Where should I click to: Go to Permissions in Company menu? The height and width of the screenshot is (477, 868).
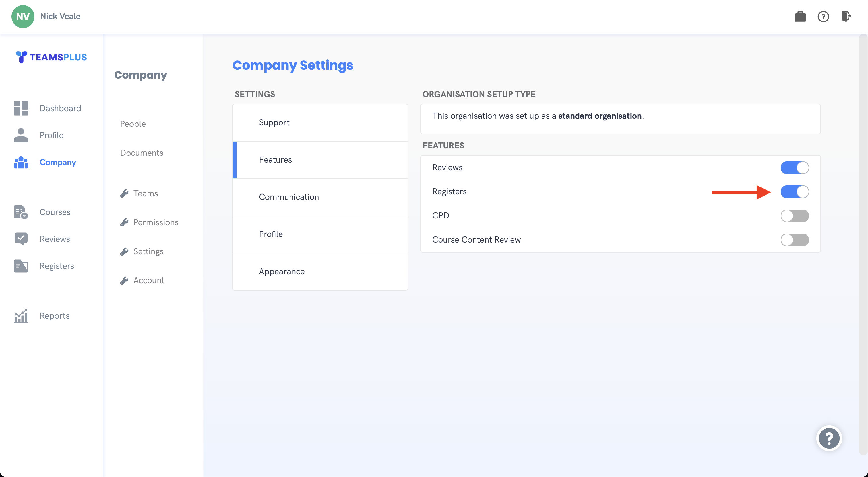[155, 222]
